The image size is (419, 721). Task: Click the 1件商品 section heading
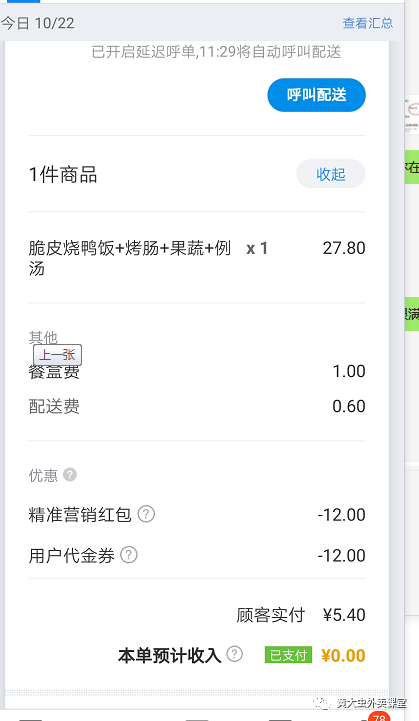pyautogui.click(x=63, y=175)
